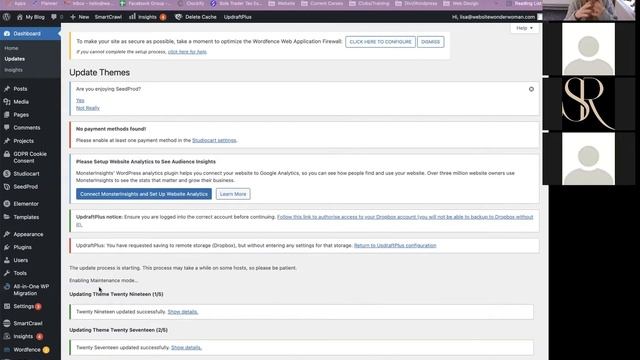Click the Plugins icon in sidebar
The width and height of the screenshot is (640, 360).
point(7,247)
